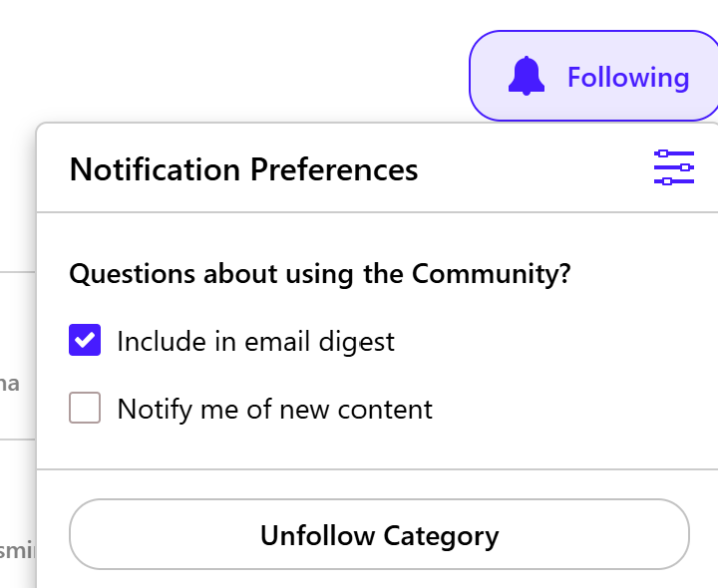Click the word "Preferences" in the popup header
The width and height of the screenshot is (718, 588).
tap(333, 169)
